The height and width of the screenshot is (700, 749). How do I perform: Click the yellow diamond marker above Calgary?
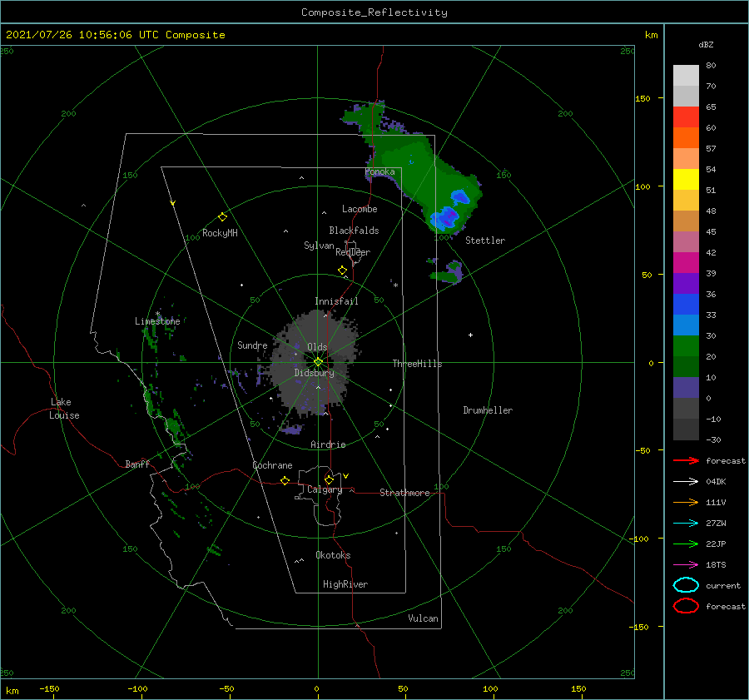[x=329, y=479]
